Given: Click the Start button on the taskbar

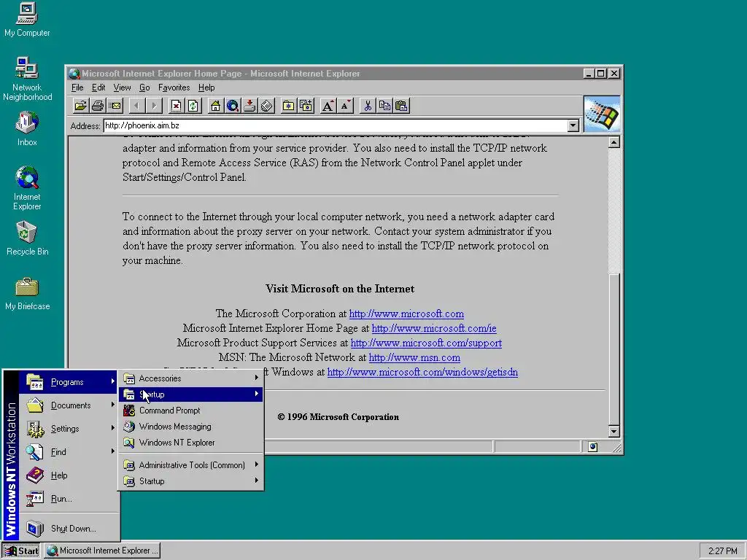Looking at the screenshot, I should point(21,551).
